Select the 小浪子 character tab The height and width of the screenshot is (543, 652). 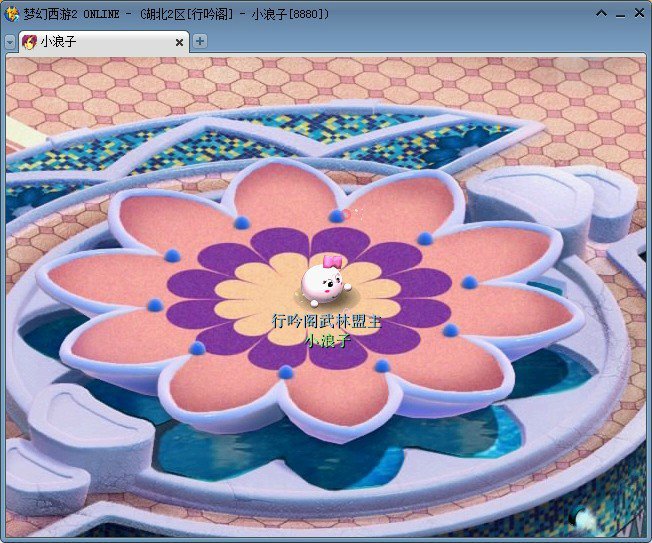click(x=104, y=42)
